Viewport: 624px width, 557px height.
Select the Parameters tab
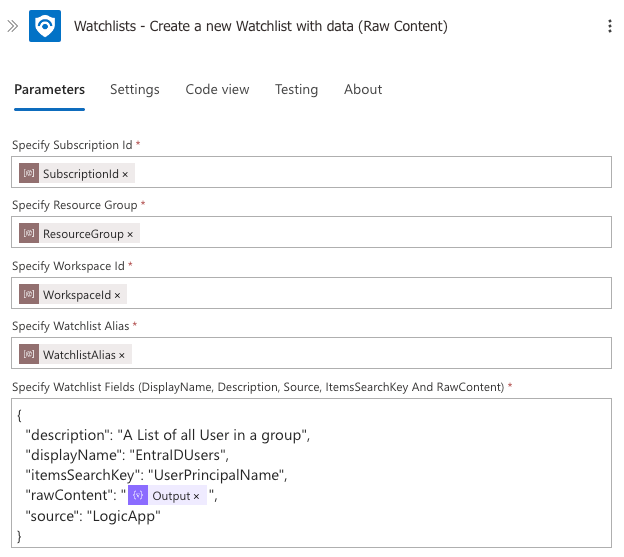pos(49,90)
